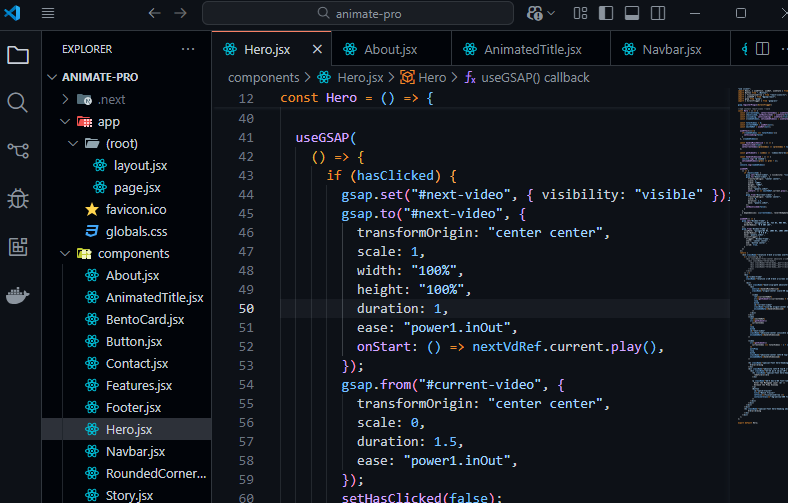Click 'nextVdRef' on line 52
Screen dimensions: 788x503
[x=507, y=347]
